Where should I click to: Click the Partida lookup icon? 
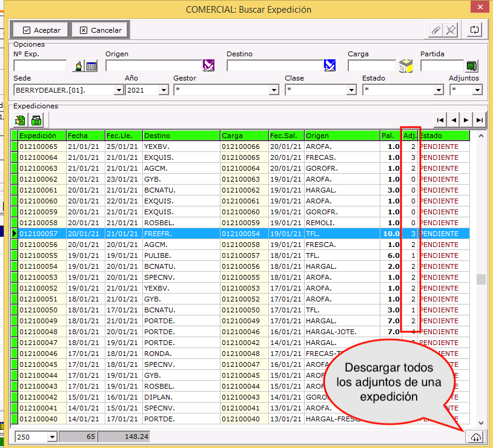click(x=472, y=66)
